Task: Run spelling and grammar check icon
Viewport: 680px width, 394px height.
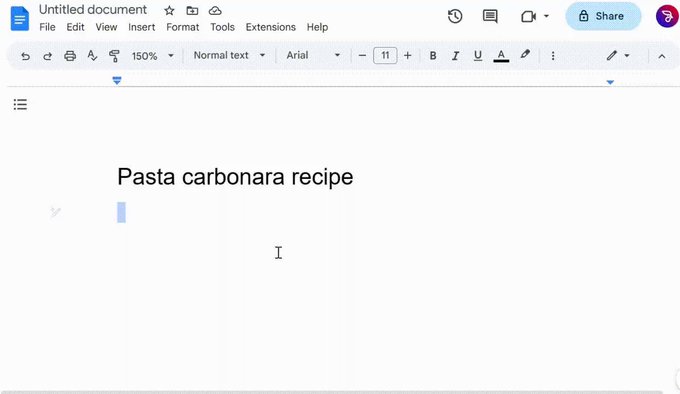Action: pyautogui.click(x=92, y=55)
